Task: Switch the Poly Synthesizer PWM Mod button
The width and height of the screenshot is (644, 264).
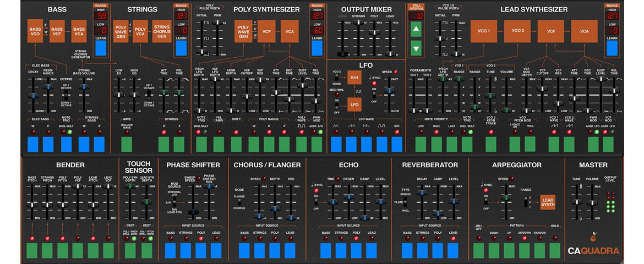Action: coord(316,144)
